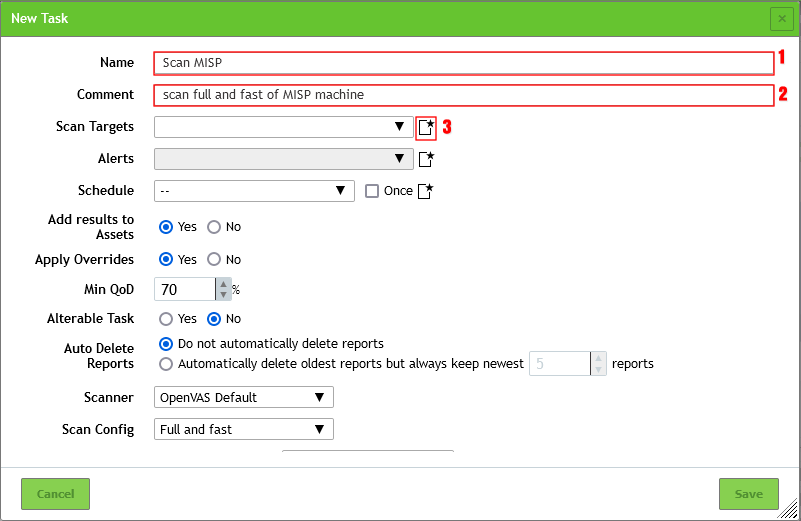This screenshot has height=521, width=801.
Task: Create a new alert via icon
Action: 426,159
